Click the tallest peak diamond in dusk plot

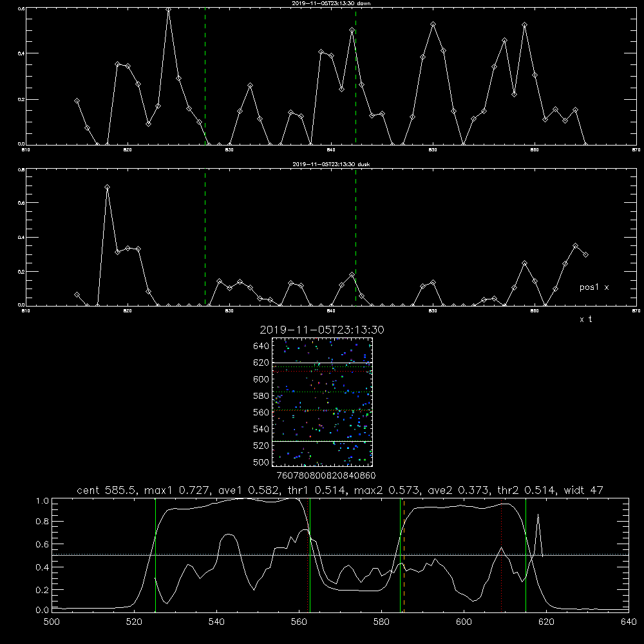107,187
